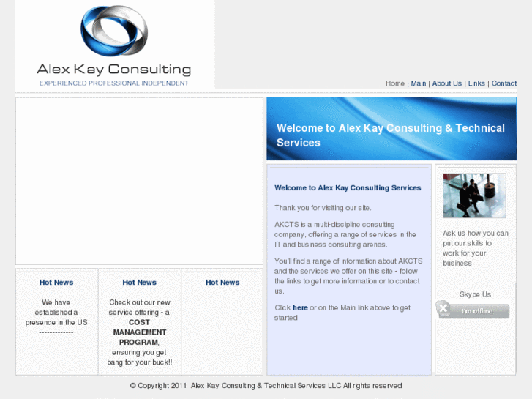Image resolution: width=532 pixels, height=399 pixels.
Task: Follow the 'here' link to get started
Action: [300, 307]
